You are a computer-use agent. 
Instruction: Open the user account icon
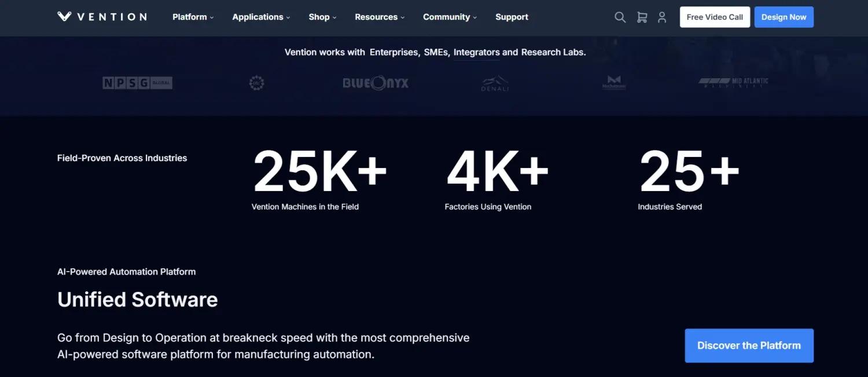[x=662, y=17]
